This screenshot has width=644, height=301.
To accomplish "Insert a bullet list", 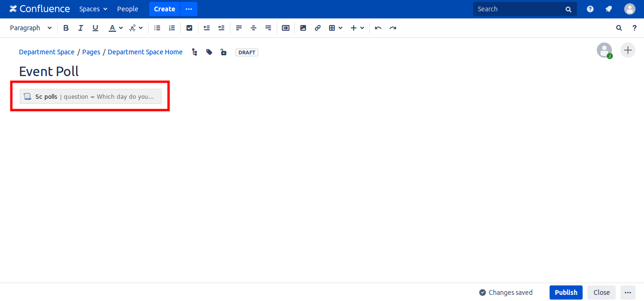I will tap(157, 28).
